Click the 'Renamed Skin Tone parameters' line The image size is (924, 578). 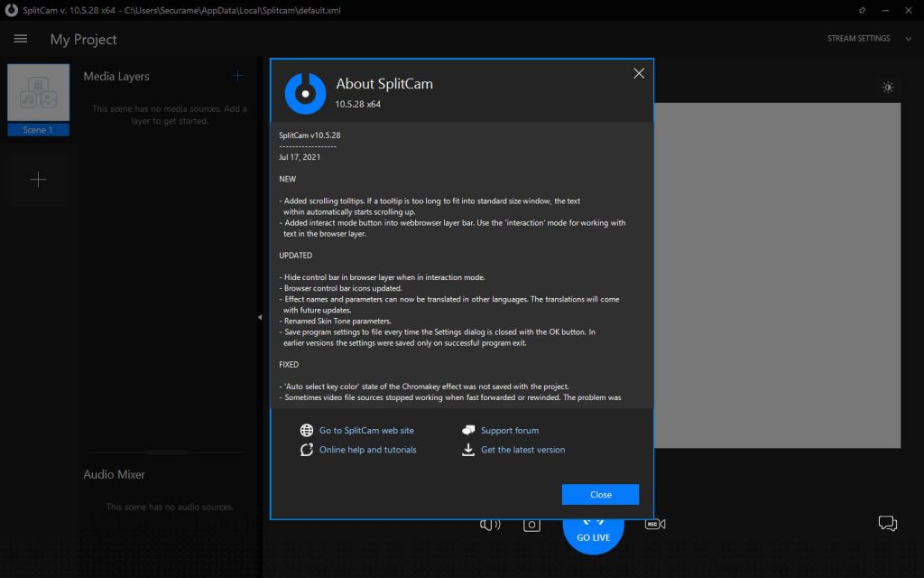tap(336, 321)
